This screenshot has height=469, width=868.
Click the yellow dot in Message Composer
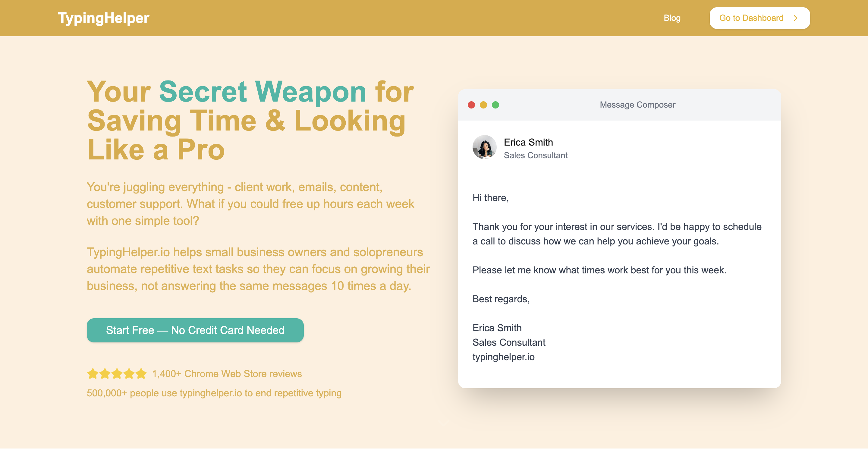[x=483, y=105]
